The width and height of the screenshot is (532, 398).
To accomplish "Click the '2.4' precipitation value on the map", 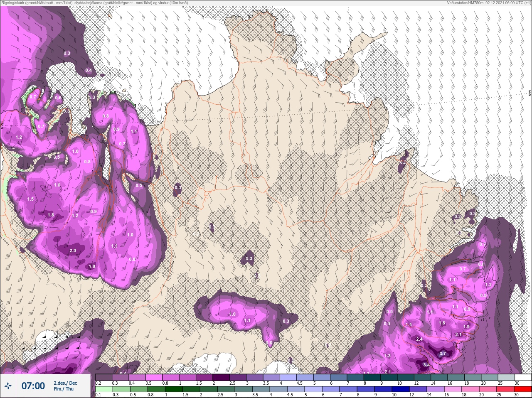I will click(419, 339).
